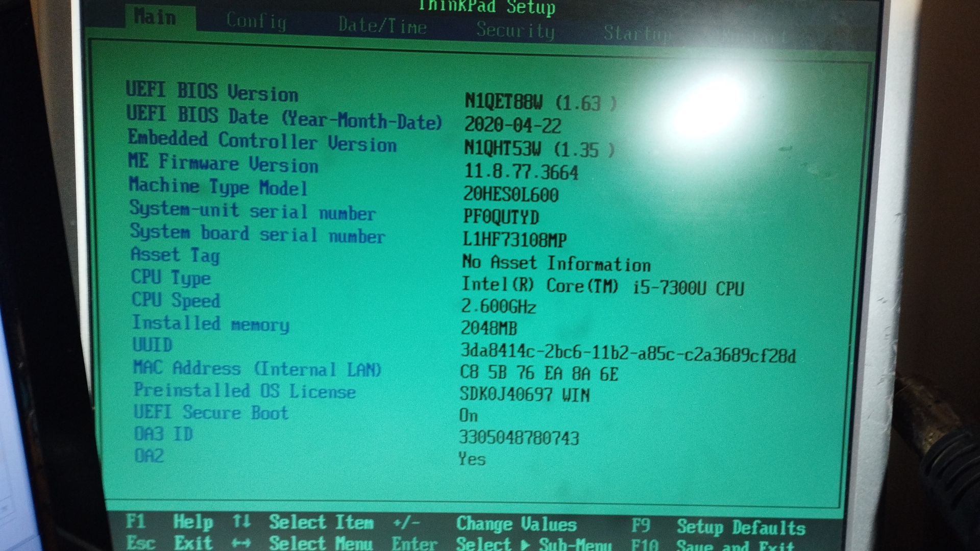Select the UEFI Secure Boot On value

pos(469,415)
